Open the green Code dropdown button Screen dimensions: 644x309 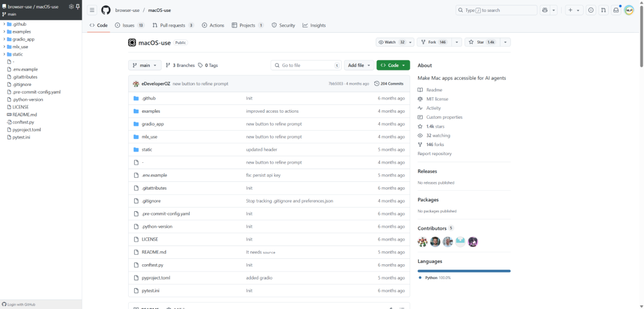point(393,66)
